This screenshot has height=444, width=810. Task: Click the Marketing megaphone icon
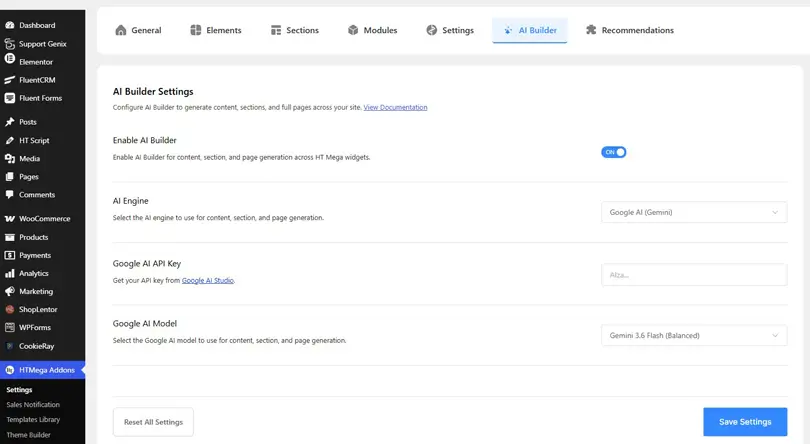click(9, 292)
